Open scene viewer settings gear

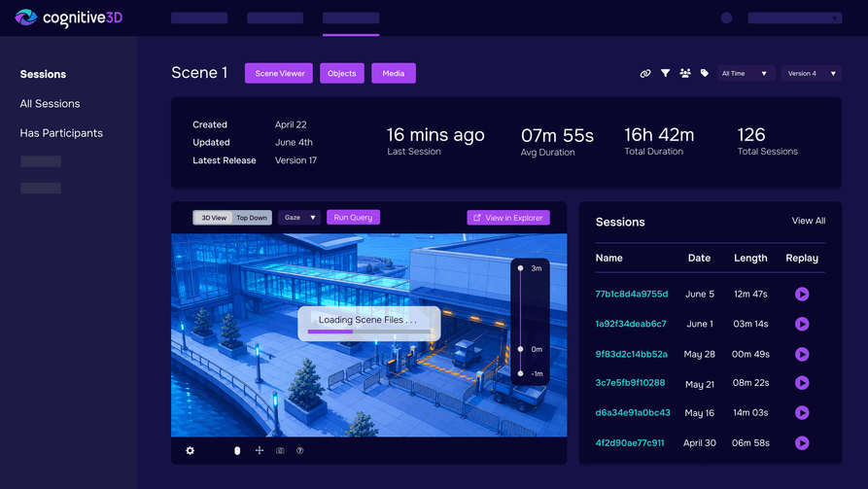(190, 451)
